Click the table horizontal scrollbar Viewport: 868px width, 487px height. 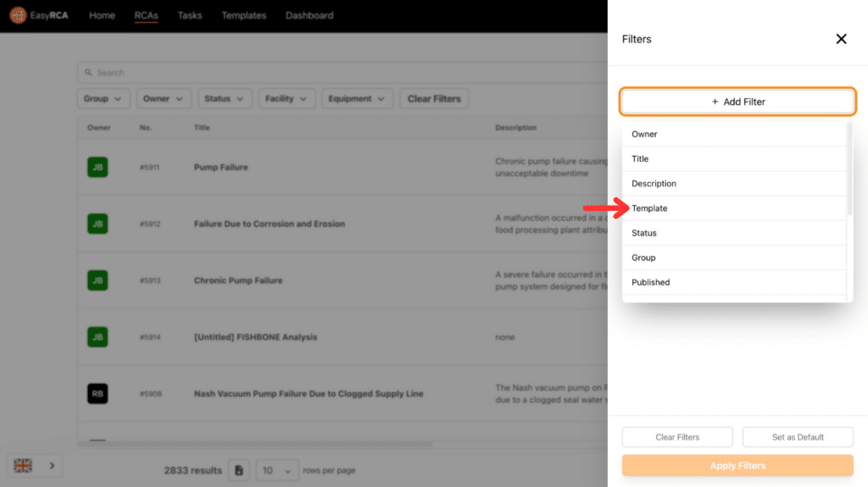(x=254, y=443)
